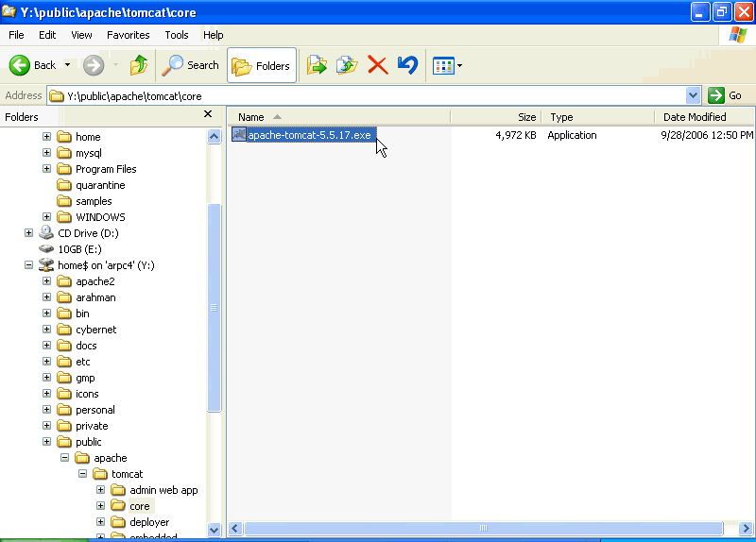Open the Tools menu
756x542 pixels.
click(177, 35)
